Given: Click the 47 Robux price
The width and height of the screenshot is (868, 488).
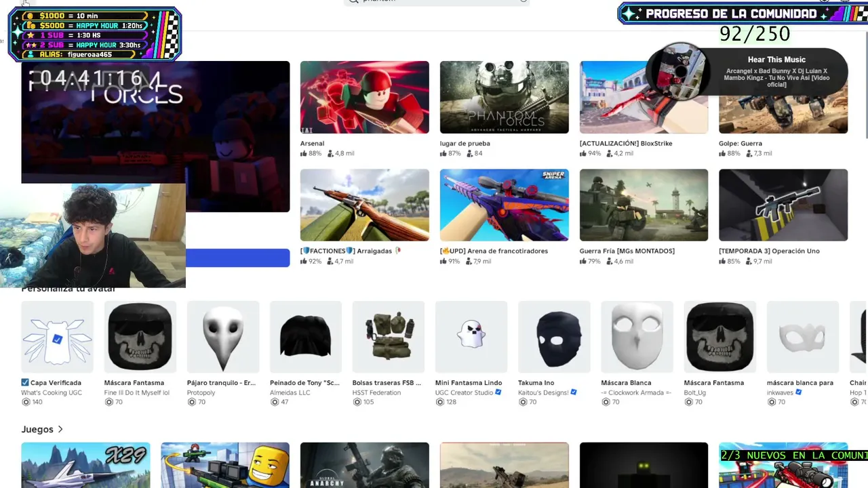Looking at the screenshot, I should [284, 402].
